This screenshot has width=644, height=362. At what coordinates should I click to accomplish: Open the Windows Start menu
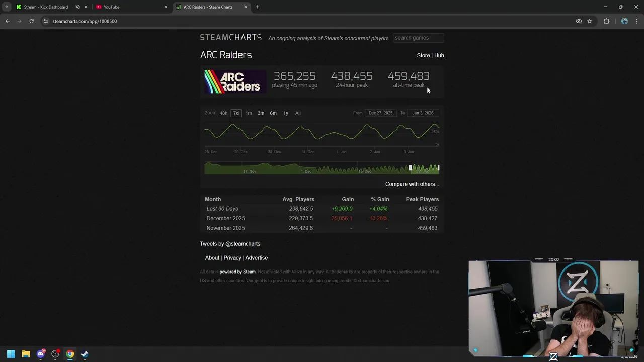[11, 354]
